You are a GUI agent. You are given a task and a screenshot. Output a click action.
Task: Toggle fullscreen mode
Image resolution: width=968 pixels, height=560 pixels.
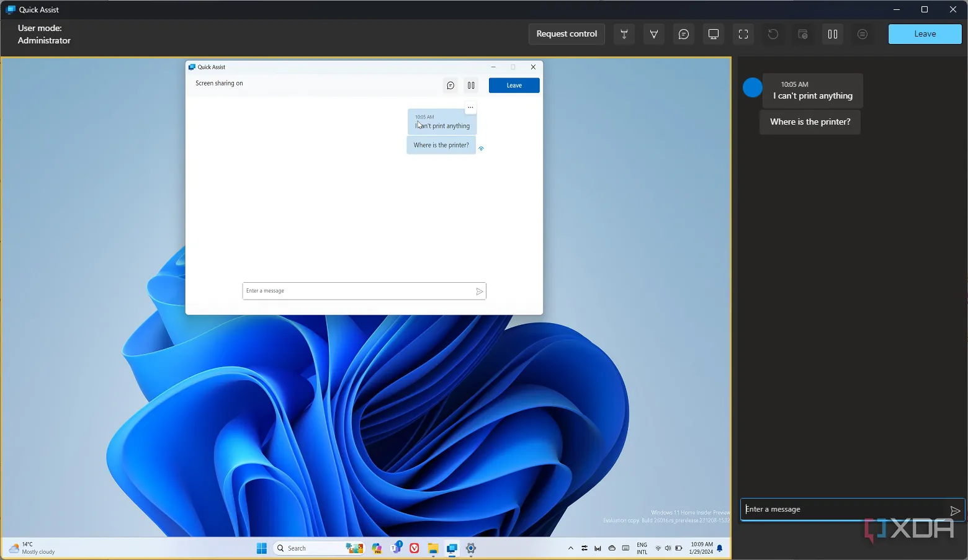743,34
